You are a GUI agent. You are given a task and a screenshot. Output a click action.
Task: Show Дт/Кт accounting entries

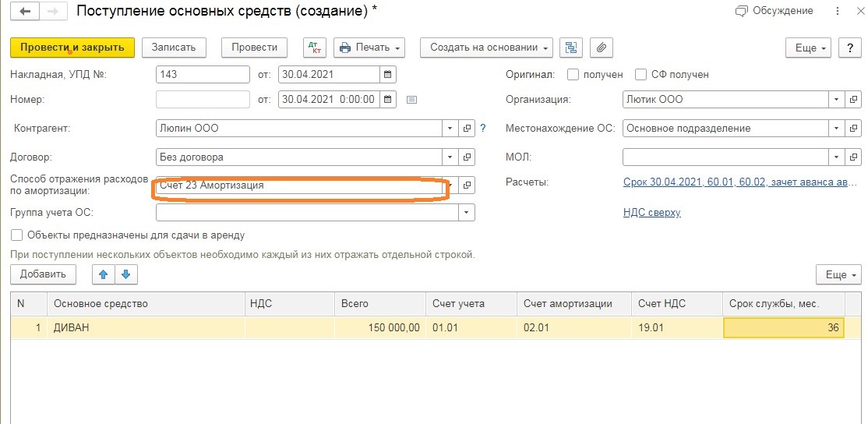(x=315, y=48)
